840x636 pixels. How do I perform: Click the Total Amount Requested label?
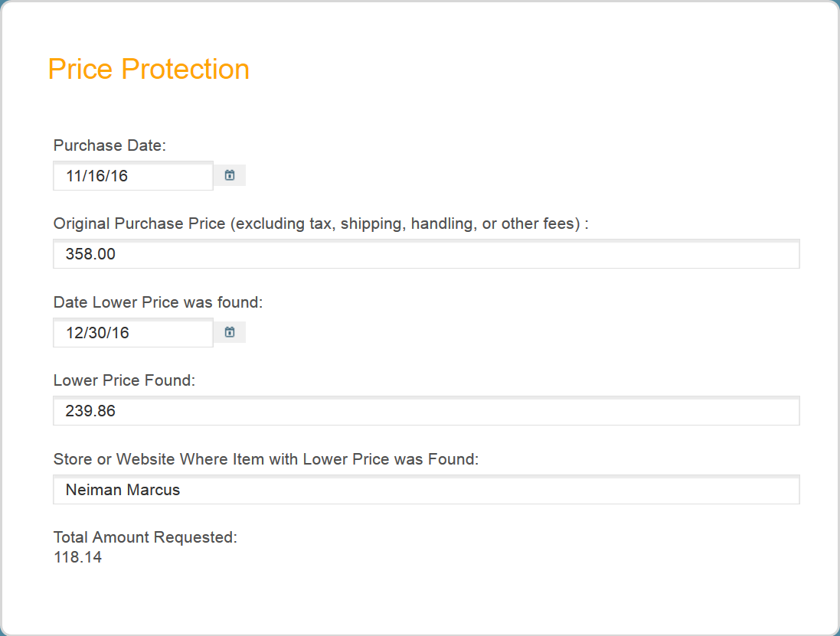click(145, 537)
